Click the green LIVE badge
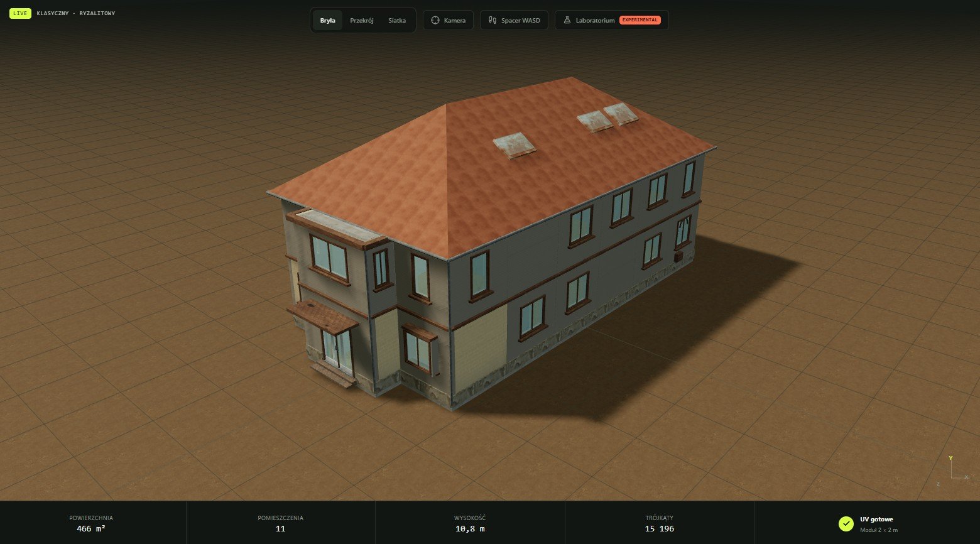Screen dimensions: 980x544 tap(20, 13)
